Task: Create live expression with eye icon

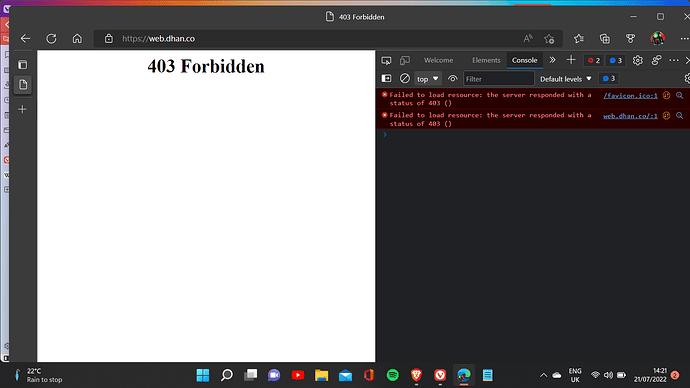Action: pos(452,79)
